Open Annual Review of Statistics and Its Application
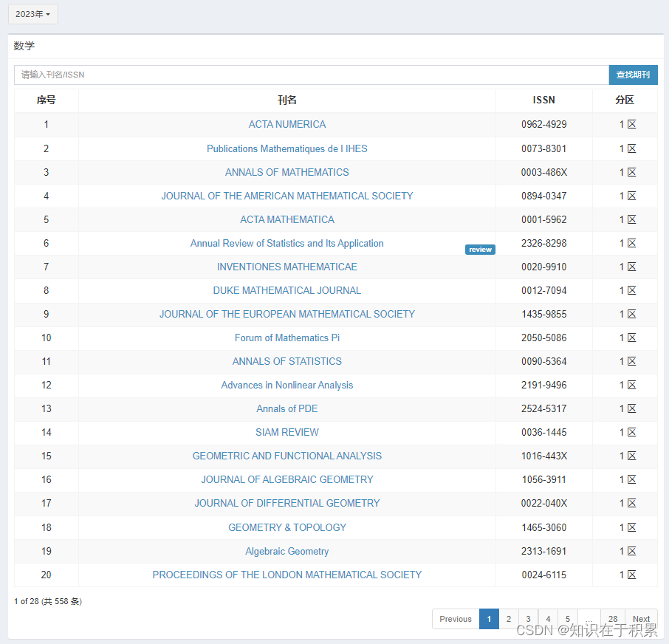The height and width of the screenshot is (644, 669). [287, 243]
